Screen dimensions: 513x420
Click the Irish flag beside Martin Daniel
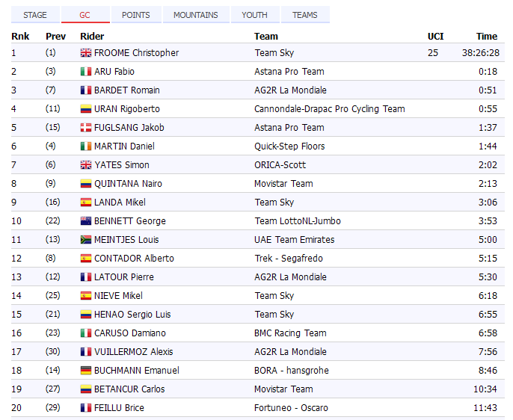point(85,146)
